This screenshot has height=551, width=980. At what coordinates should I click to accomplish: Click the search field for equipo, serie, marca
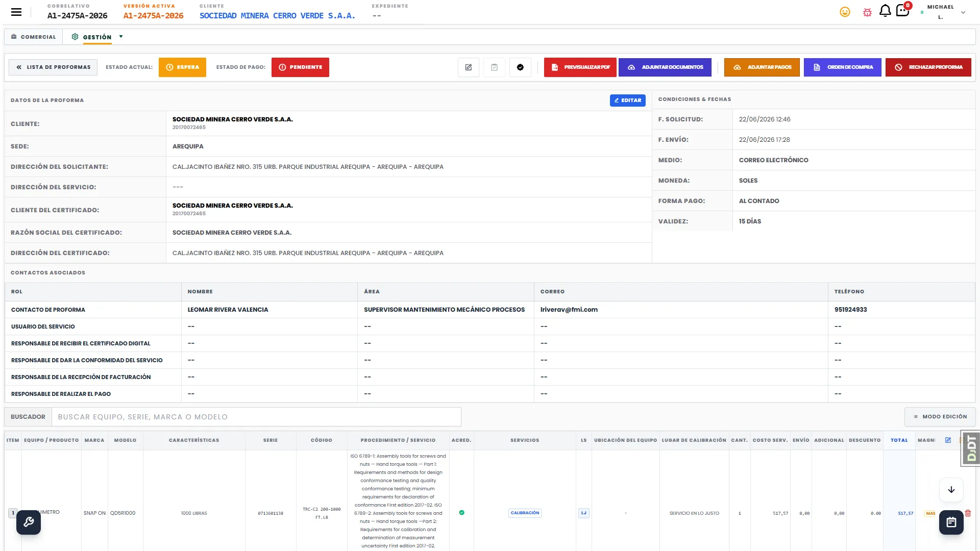(256, 417)
